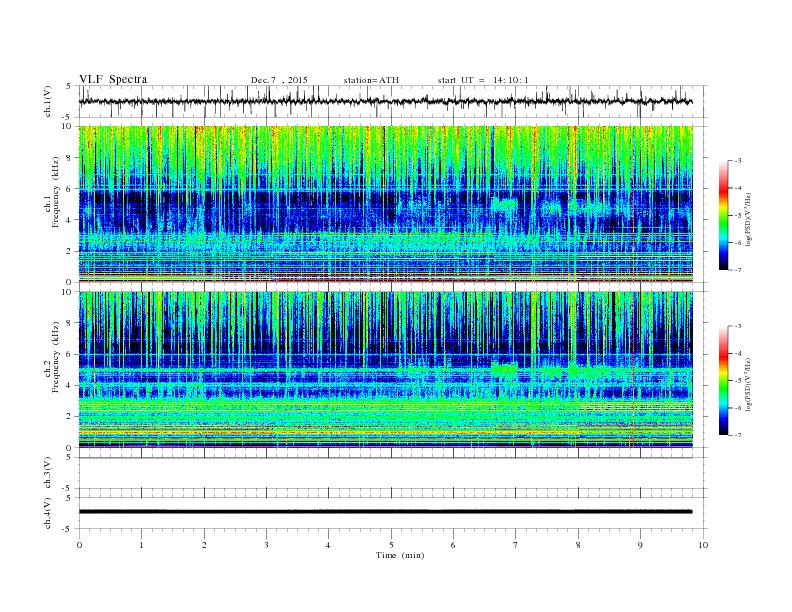The height and width of the screenshot is (612, 792).
Task: Click the '8' kHz tick of ch.2 spectrogram
Action: (69, 323)
